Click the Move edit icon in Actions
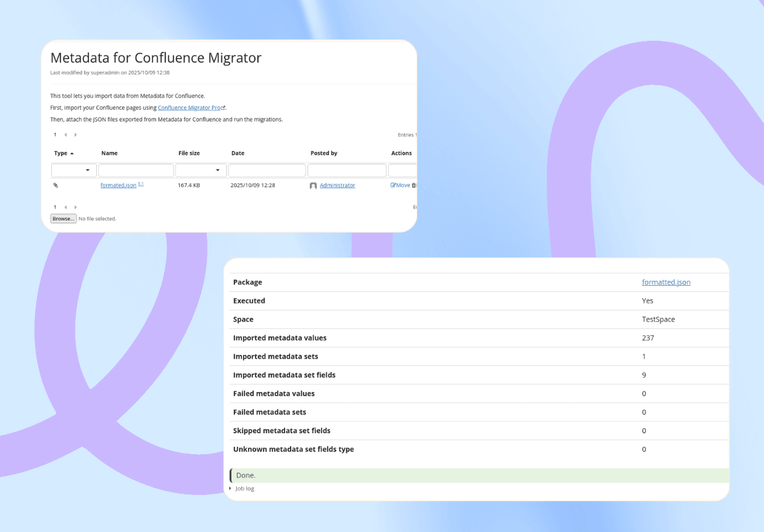Viewport: 764px width, 532px height. pyautogui.click(x=400, y=185)
